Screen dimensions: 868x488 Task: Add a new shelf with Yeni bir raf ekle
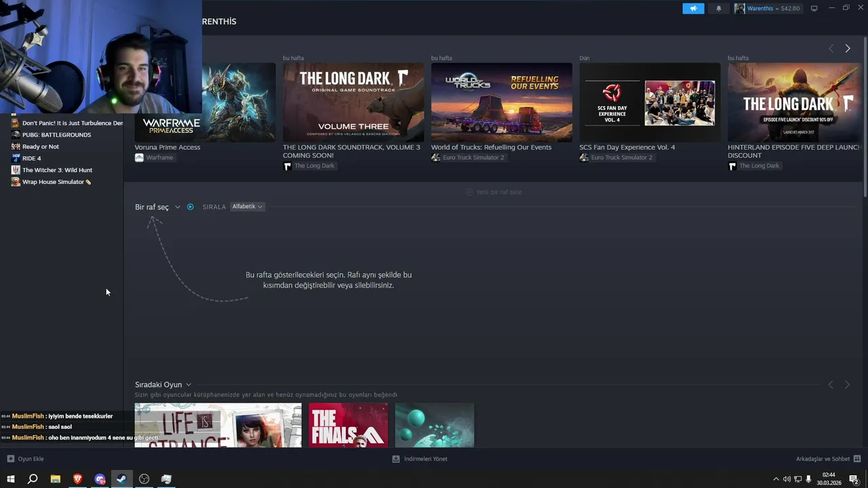(x=494, y=192)
